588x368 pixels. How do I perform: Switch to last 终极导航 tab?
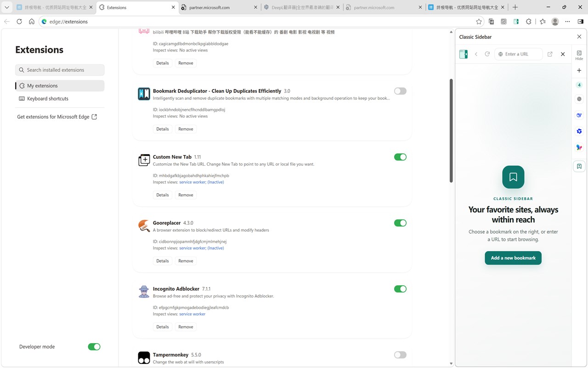coord(466,7)
